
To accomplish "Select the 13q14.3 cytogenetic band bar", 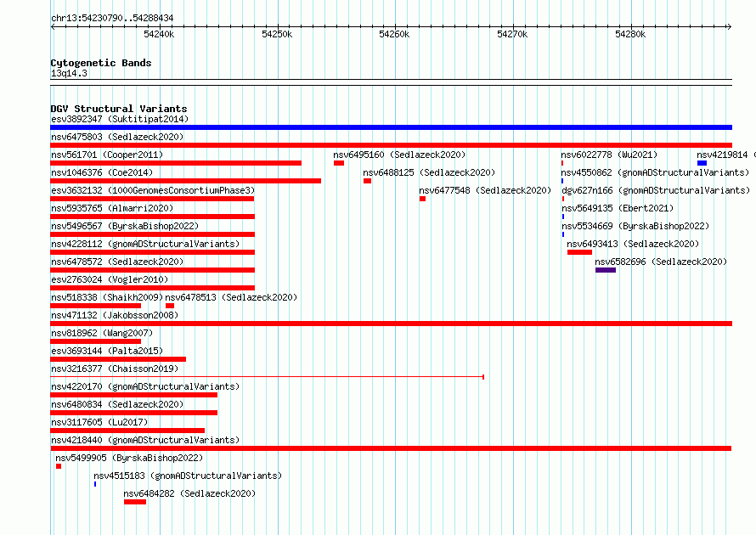I will (x=391, y=82).
